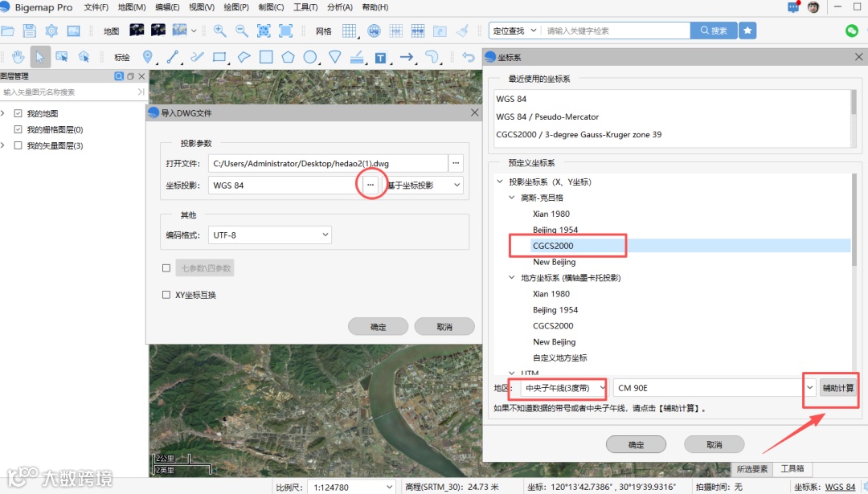Image resolution: width=868 pixels, height=494 pixels.
Task: Open the 地图(M) menu
Action: pos(132,7)
